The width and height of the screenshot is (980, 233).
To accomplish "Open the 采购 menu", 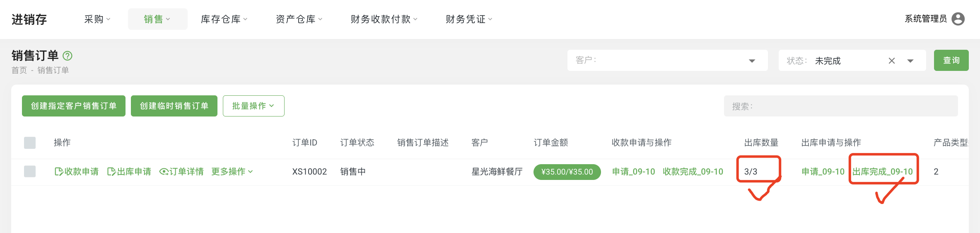I will tap(97, 19).
